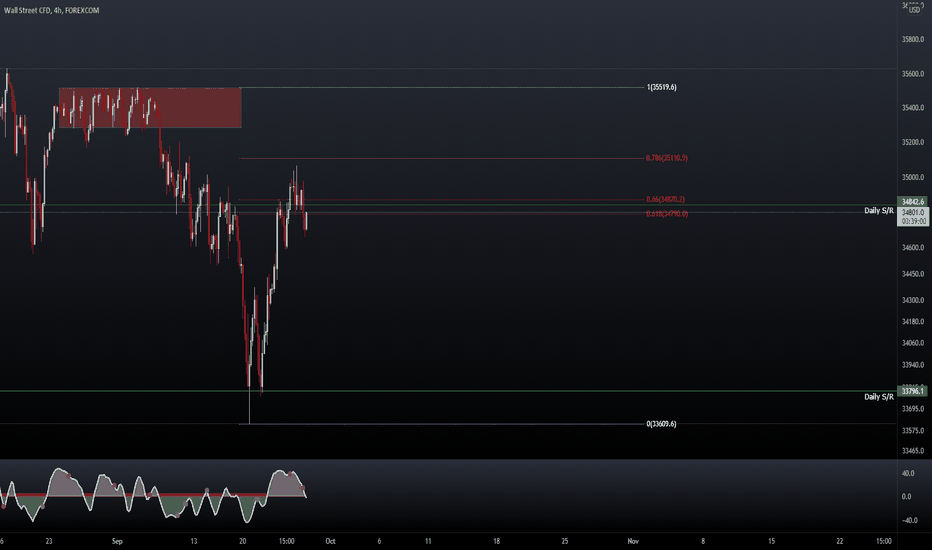Click the oscillator -40.0 scale label
Image resolution: width=932 pixels, height=550 pixels.
(x=909, y=520)
